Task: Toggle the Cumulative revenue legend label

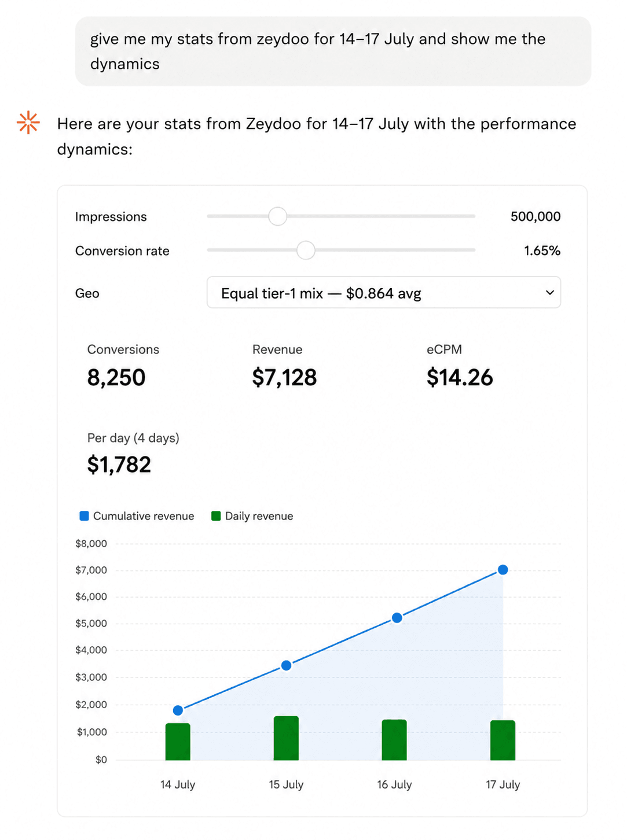Action: 144,516
